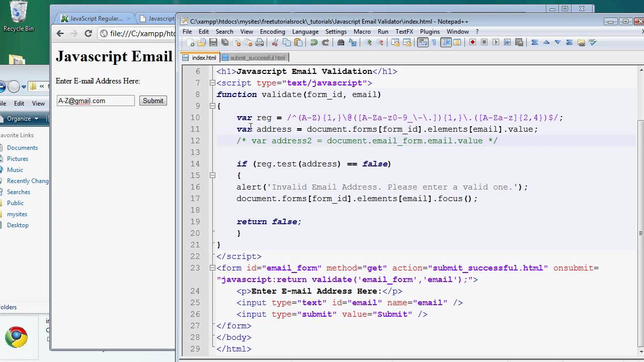Click the email address text field
The width and height of the screenshot is (644, 362).
pyautogui.click(x=95, y=101)
